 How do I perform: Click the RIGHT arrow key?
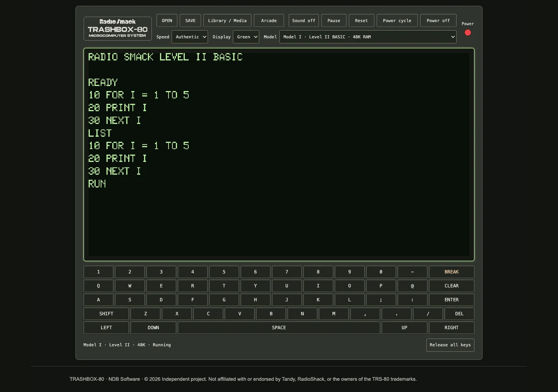452,328
